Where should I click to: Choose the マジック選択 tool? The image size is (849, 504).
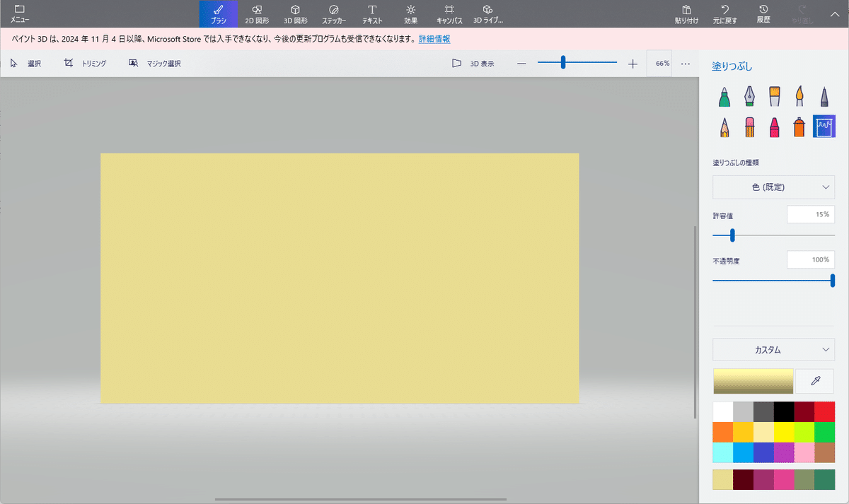154,64
